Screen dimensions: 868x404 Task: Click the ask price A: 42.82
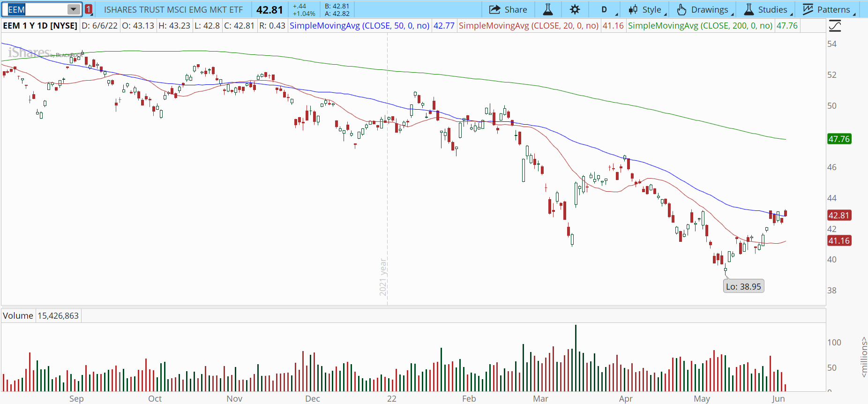pyautogui.click(x=337, y=14)
